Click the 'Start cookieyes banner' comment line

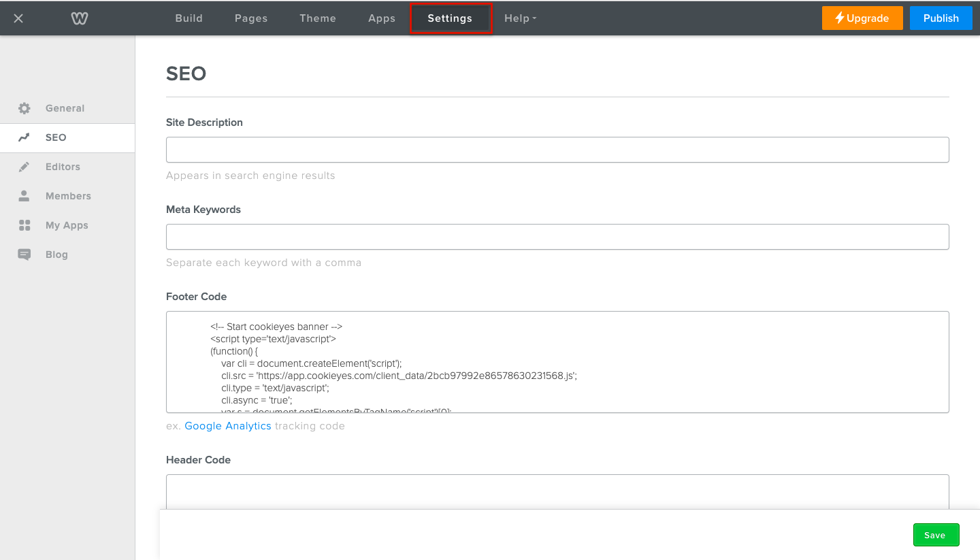[x=276, y=327]
